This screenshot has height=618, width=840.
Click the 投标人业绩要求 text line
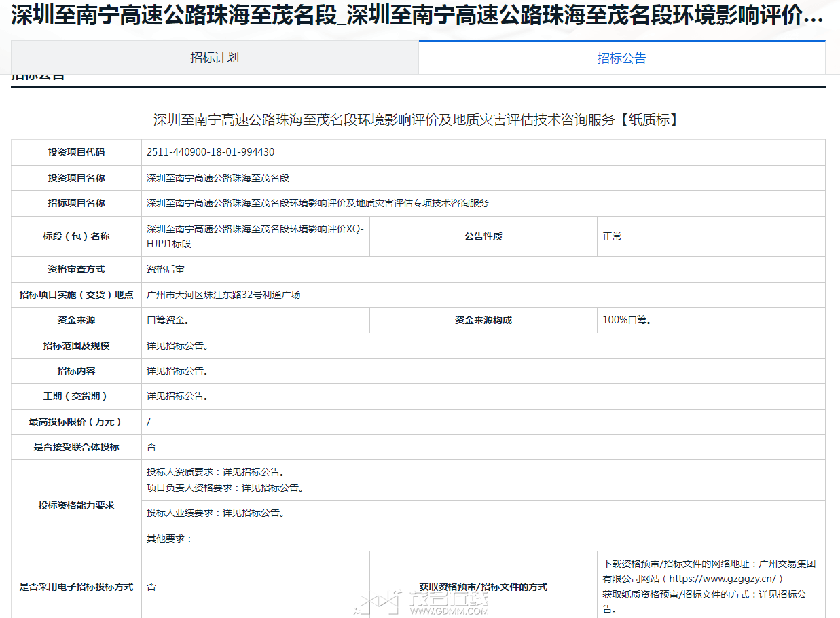(x=215, y=513)
